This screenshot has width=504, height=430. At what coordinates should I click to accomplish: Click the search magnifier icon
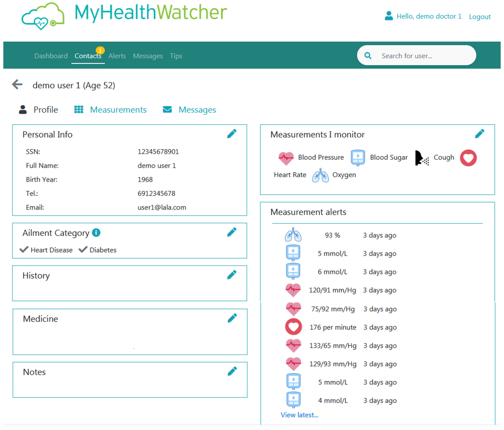point(368,56)
